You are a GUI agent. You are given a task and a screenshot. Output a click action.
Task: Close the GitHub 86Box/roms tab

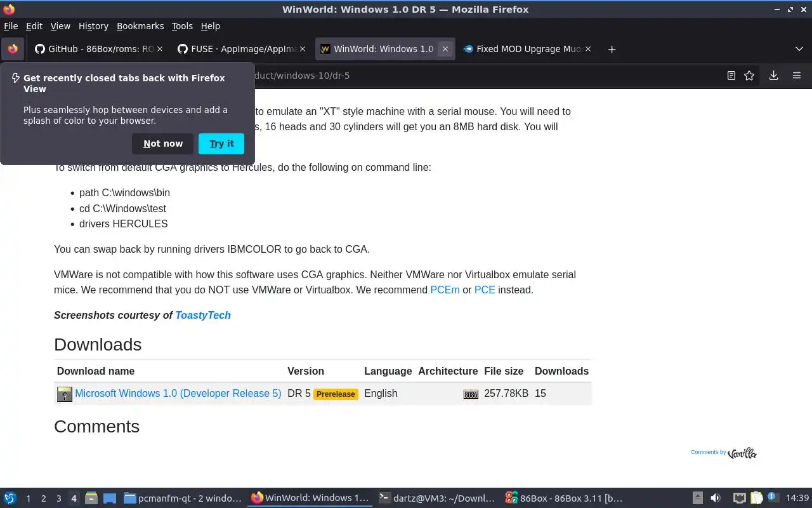[x=160, y=49]
